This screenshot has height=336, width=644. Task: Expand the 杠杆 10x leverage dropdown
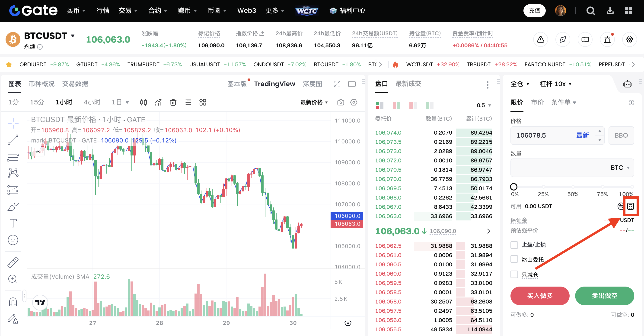click(555, 84)
